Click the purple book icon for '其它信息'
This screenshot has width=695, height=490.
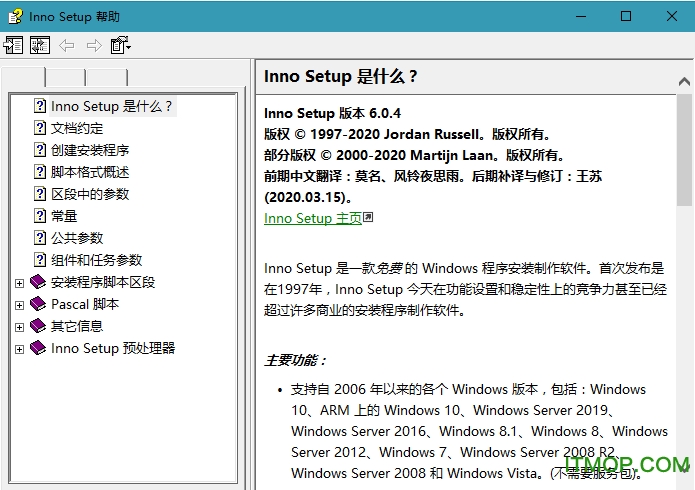(x=38, y=325)
